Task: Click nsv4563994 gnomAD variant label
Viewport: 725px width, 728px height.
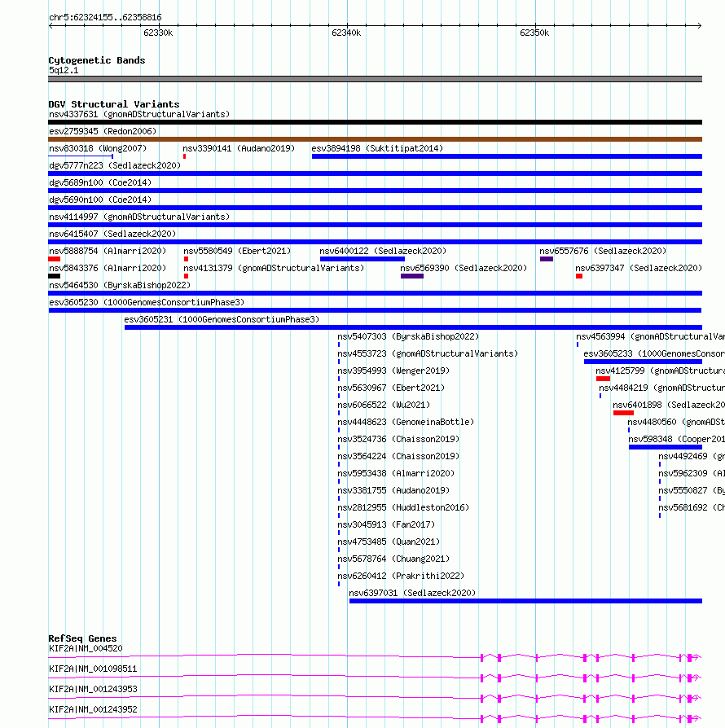Action: click(x=650, y=336)
